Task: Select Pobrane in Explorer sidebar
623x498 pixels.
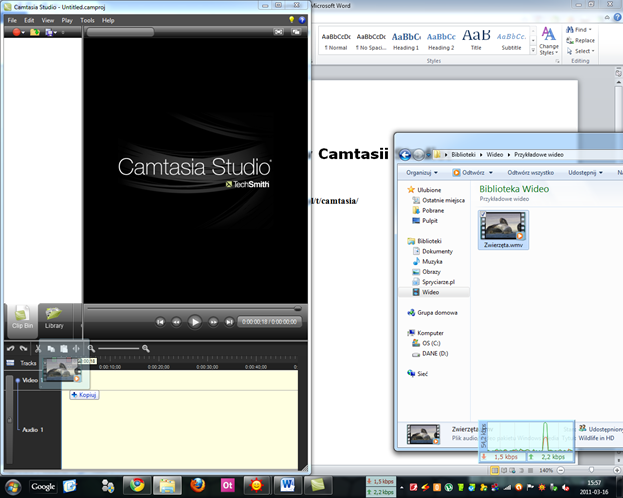Action: [x=428, y=210]
